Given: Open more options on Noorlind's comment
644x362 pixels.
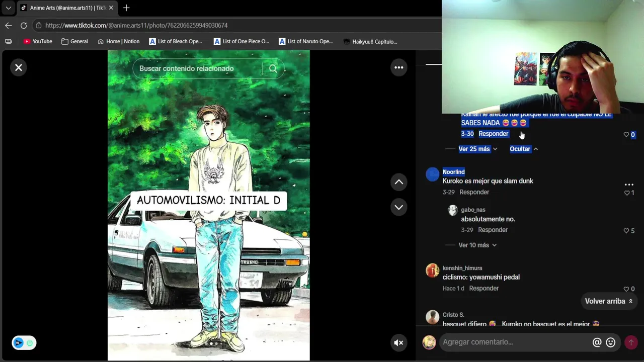Looking at the screenshot, I should [x=629, y=185].
